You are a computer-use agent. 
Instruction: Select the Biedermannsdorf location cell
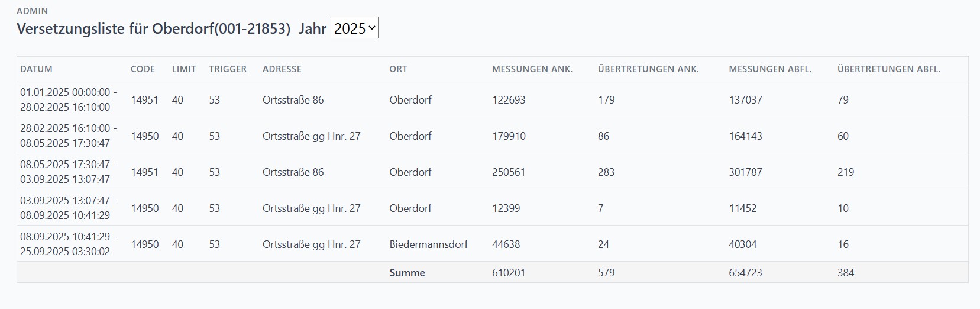point(429,244)
